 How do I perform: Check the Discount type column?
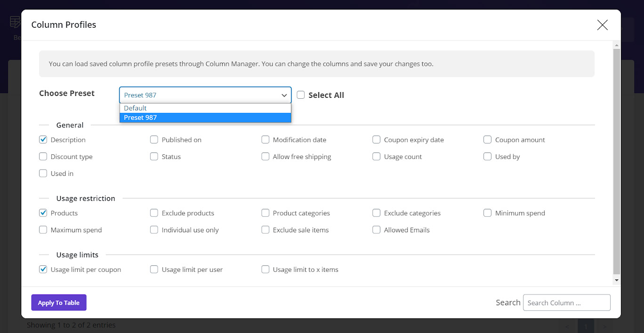tap(43, 157)
